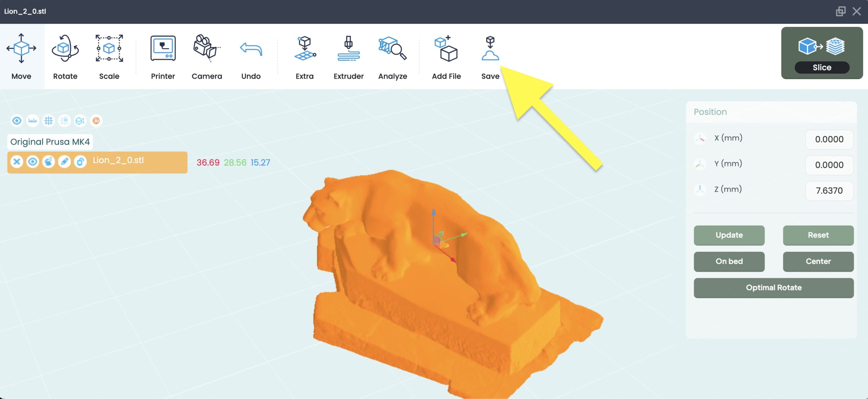Select the Lion_2_0.stl object row
The image size is (868, 399).
(x=97, y=162)
